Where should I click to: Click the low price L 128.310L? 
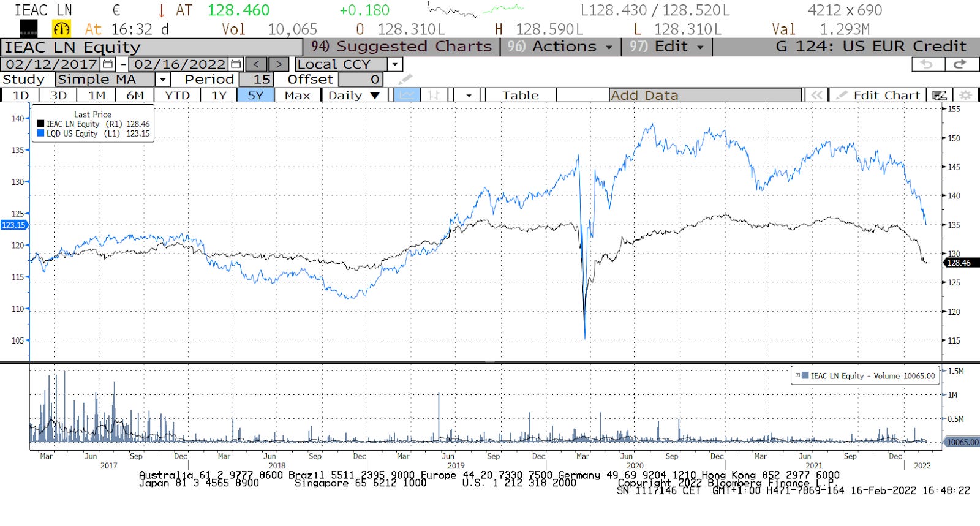[677, 29]
